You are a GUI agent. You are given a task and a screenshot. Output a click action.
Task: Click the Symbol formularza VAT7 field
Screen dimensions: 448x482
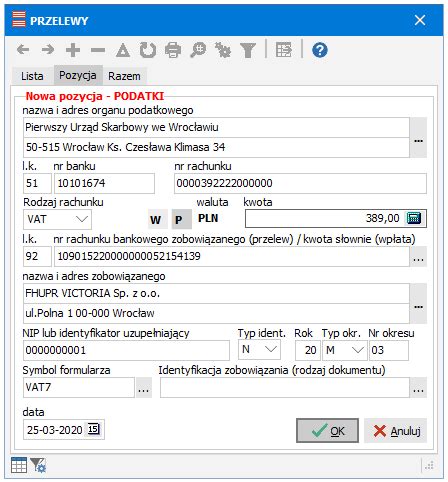(79, 387)
